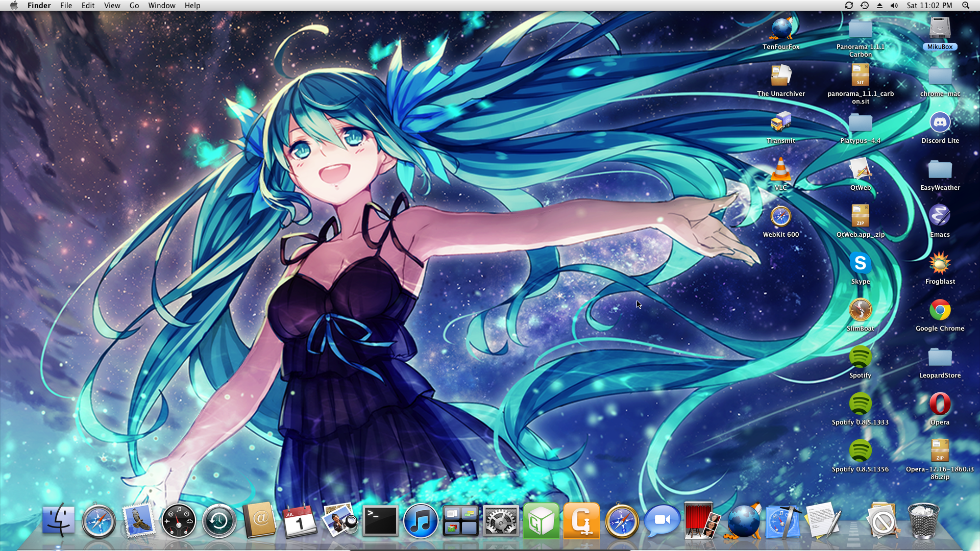The height and width of the screenshot is (551, 980).
Task: Open the volume control in menu bar
Action: (x=894, y=6)
